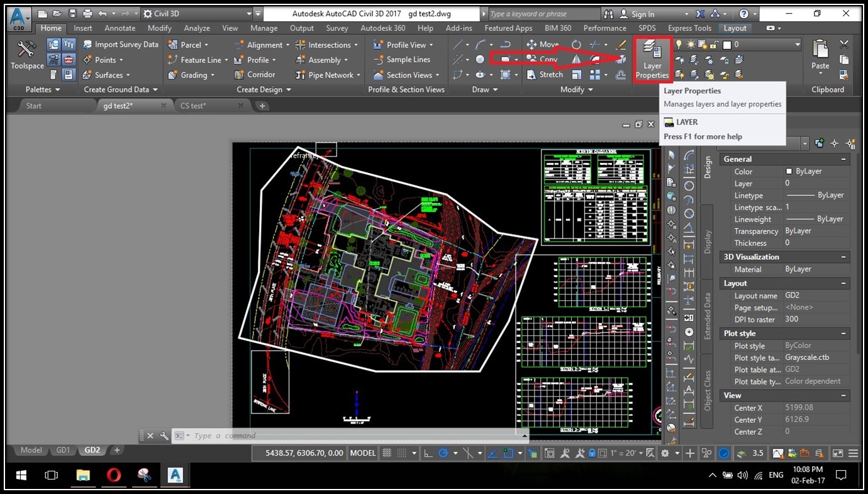Click the Annotation Monitor plus icon in status bar

click(x=690, y=453)
